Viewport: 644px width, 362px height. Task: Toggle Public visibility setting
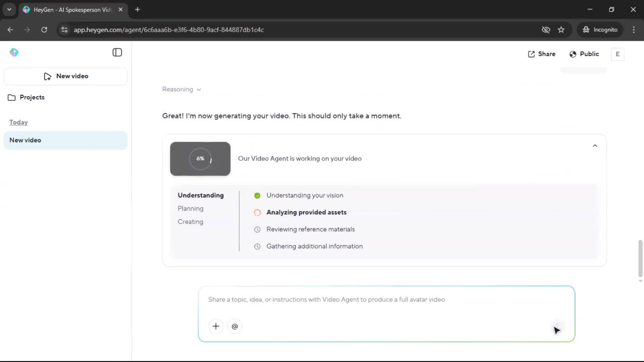(584, 54)
